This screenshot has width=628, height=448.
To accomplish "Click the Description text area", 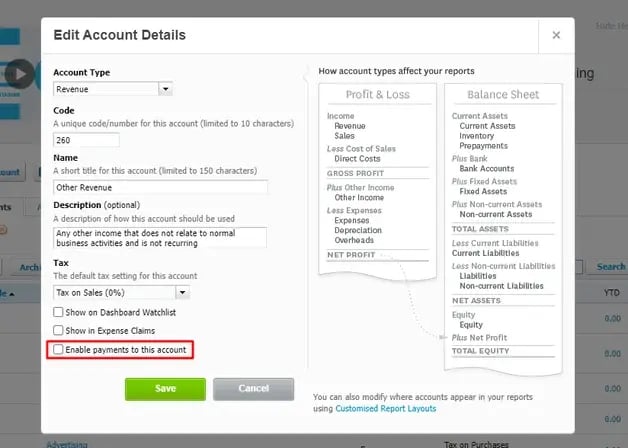I will click(x=160, y=238).
